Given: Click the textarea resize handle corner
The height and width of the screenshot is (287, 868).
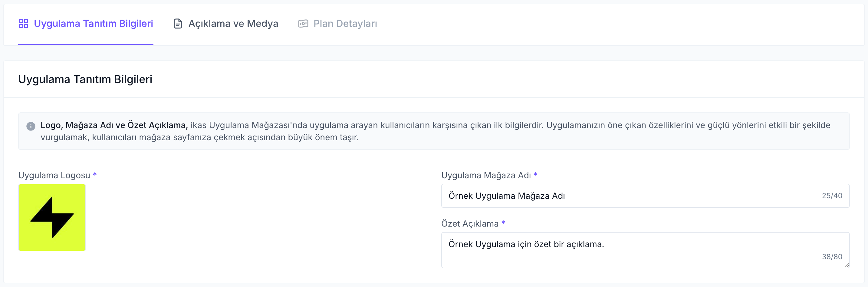Looking at the screenshot, I should [x=847, y=266].
